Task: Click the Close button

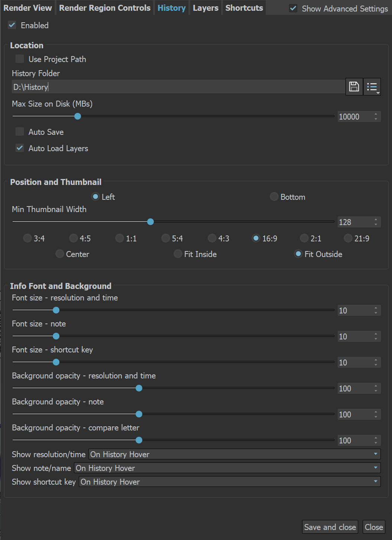Action: pos(374,527)
